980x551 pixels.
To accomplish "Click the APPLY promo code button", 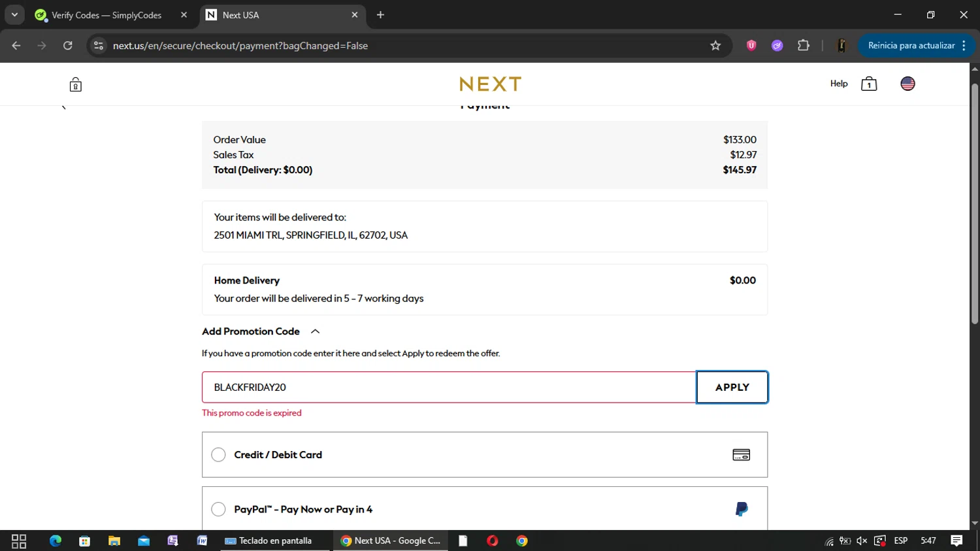I will [x=732, y=388].
